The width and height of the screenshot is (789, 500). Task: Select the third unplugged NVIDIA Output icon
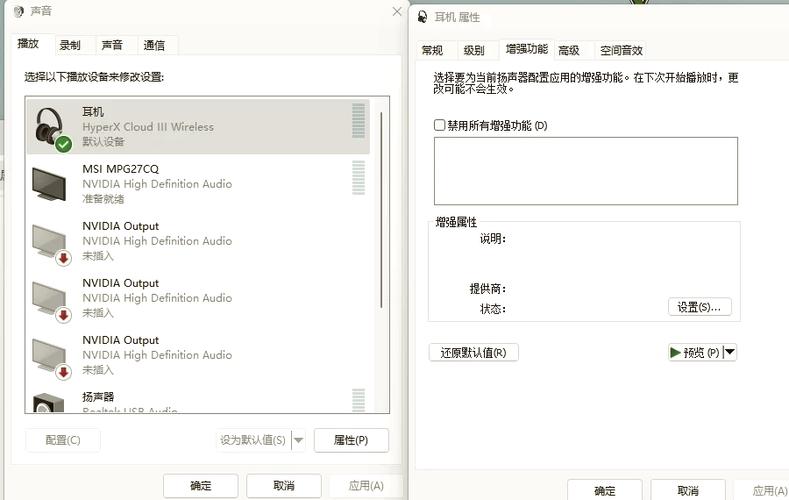click(x=52, y=355)
